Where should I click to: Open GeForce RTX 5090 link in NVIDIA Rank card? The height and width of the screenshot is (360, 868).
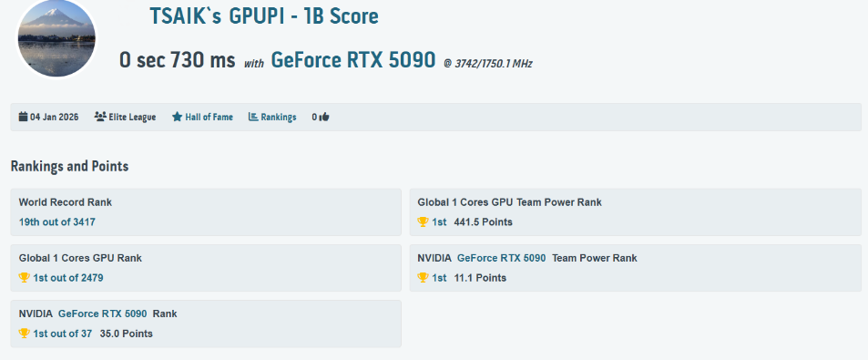pos(102,314)
